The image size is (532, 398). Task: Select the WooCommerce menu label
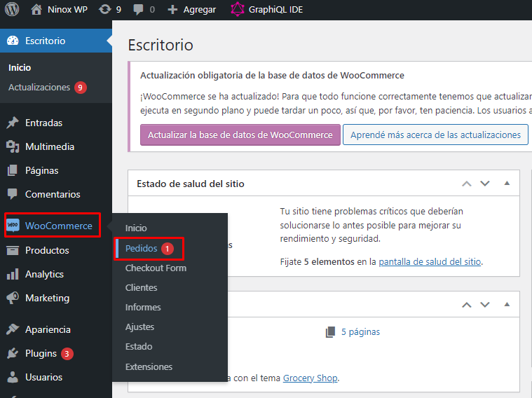[x=59, y=226]
